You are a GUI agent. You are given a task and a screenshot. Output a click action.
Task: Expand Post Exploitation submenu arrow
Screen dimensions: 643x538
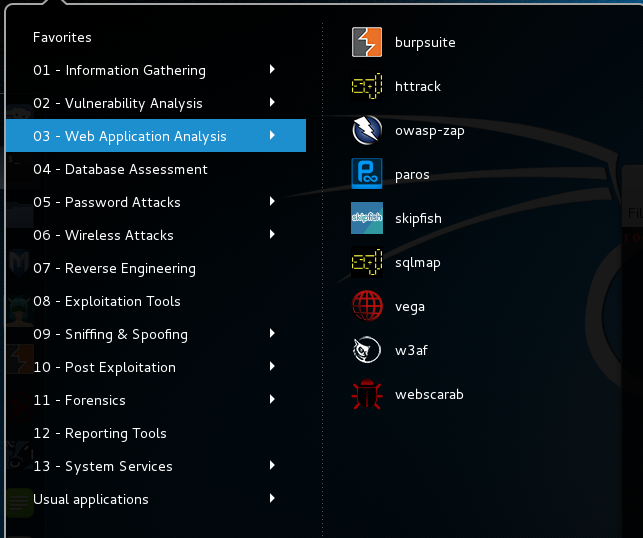[x=272, y=366]
